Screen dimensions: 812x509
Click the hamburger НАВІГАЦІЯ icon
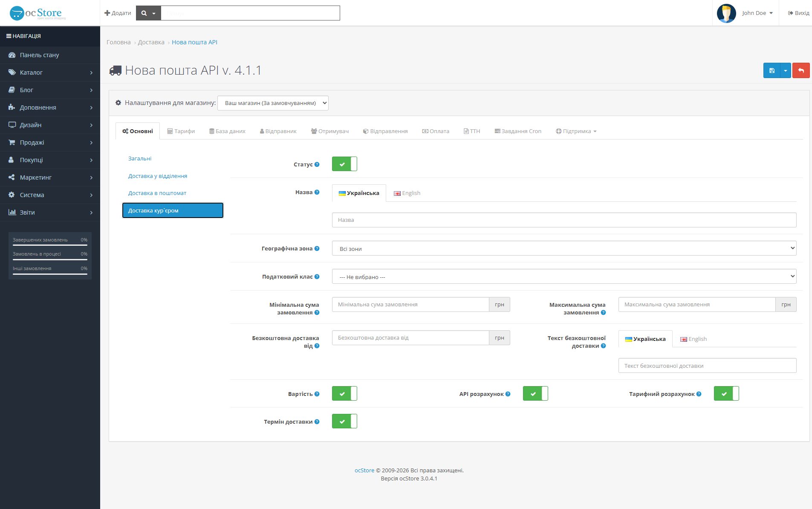point(9,36)
